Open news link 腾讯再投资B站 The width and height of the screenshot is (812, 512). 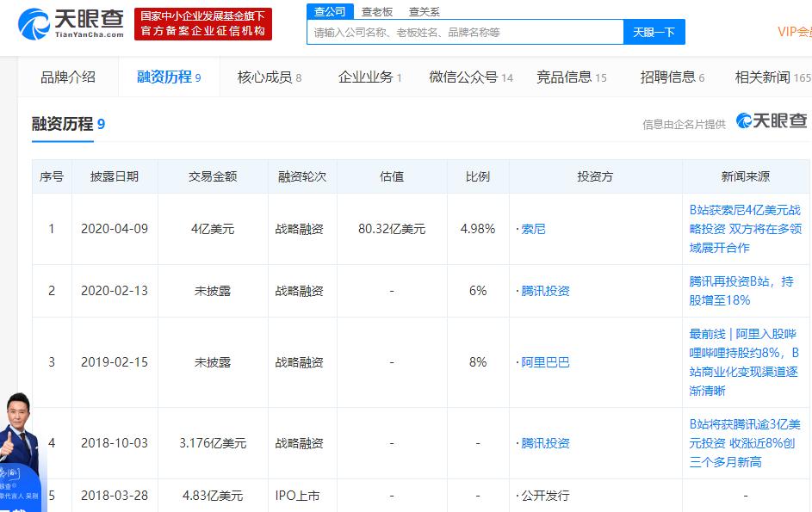coord(741,291)
